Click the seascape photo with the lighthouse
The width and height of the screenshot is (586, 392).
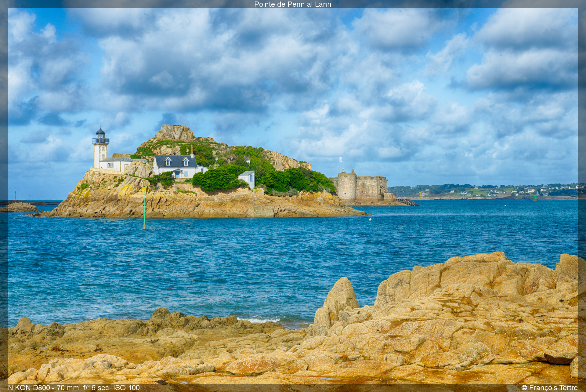tap(293, 196)
